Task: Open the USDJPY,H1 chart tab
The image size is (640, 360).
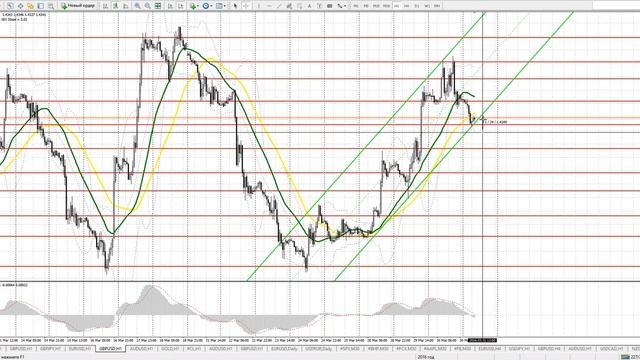Action: 519,349
